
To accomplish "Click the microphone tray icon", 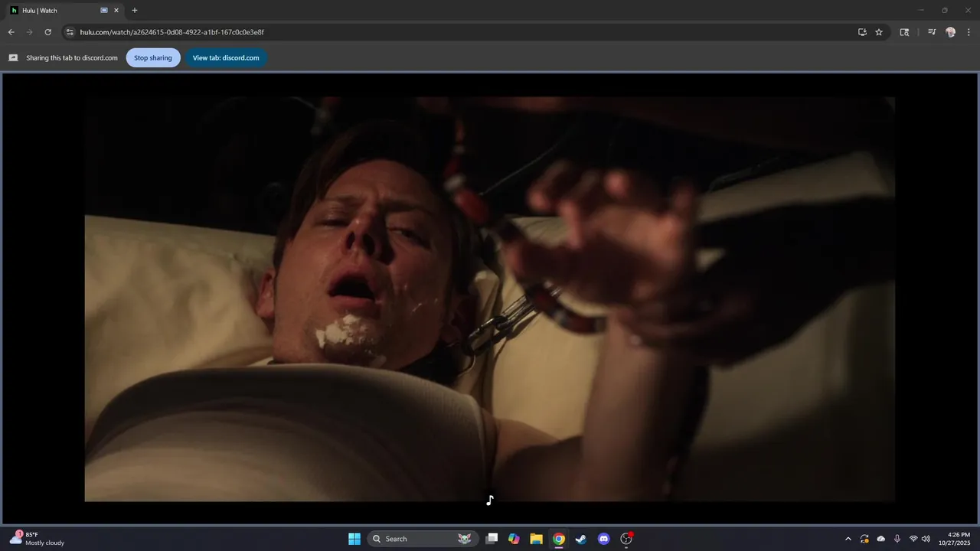I will (897, 539).
